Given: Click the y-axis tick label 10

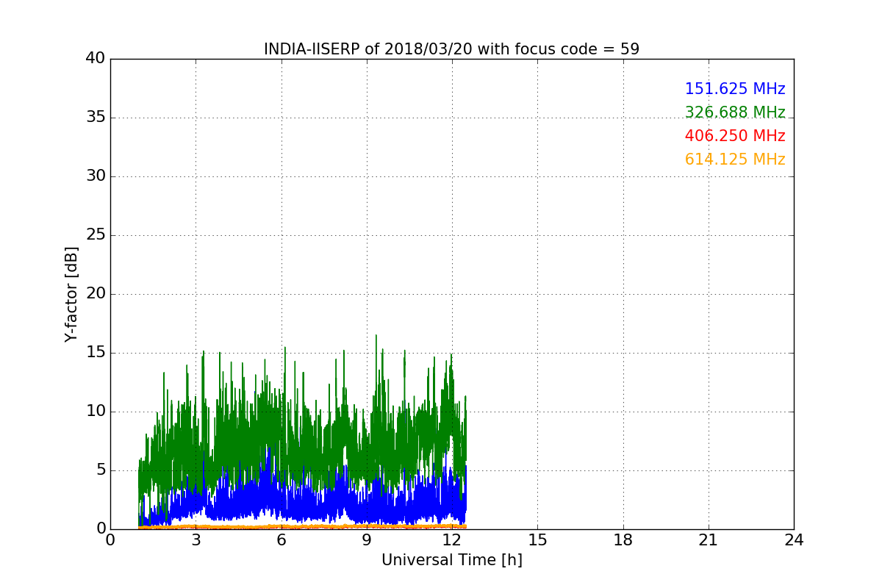Looking at the screenshot, I should coord(96,412).
